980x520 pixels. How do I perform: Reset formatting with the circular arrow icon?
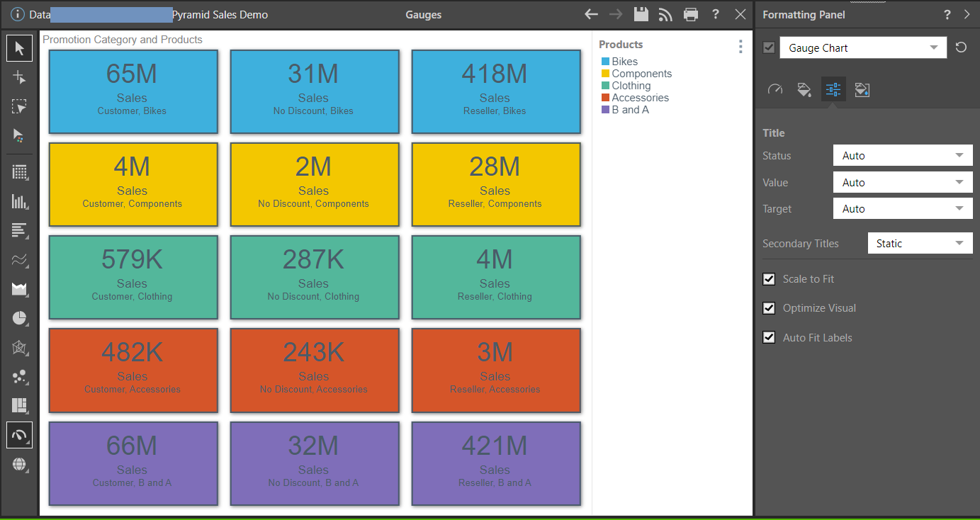(961, 47)
